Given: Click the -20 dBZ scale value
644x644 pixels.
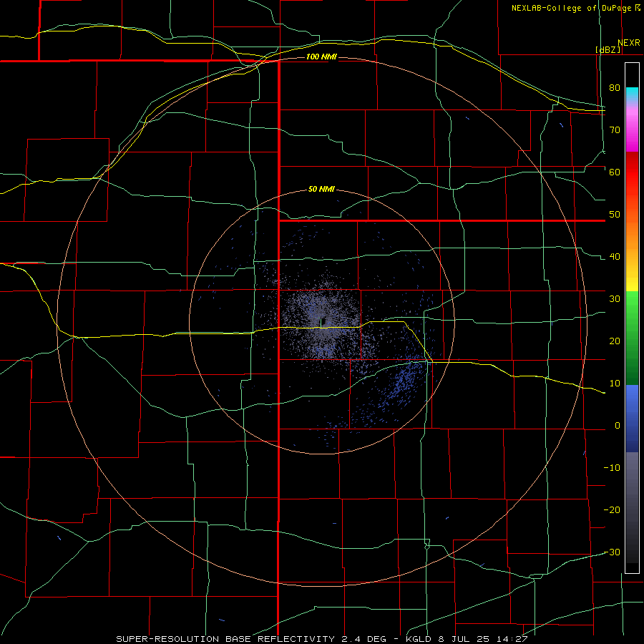Looking at the screenshot, I should click(612, 509).
